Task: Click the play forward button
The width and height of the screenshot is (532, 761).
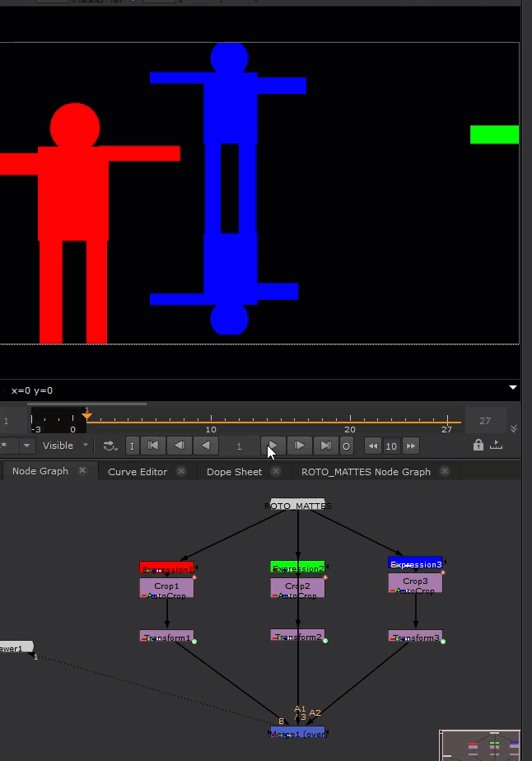Action: 273,446
